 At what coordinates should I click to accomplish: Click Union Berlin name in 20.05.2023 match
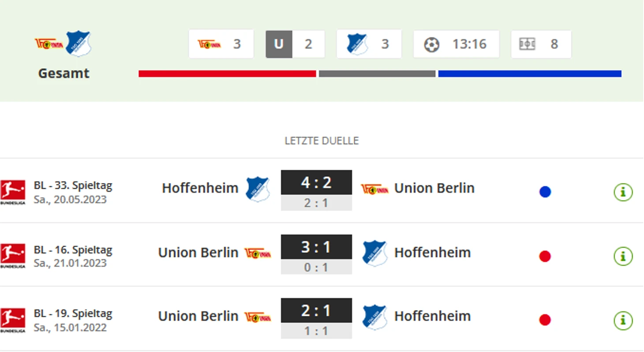434,188
